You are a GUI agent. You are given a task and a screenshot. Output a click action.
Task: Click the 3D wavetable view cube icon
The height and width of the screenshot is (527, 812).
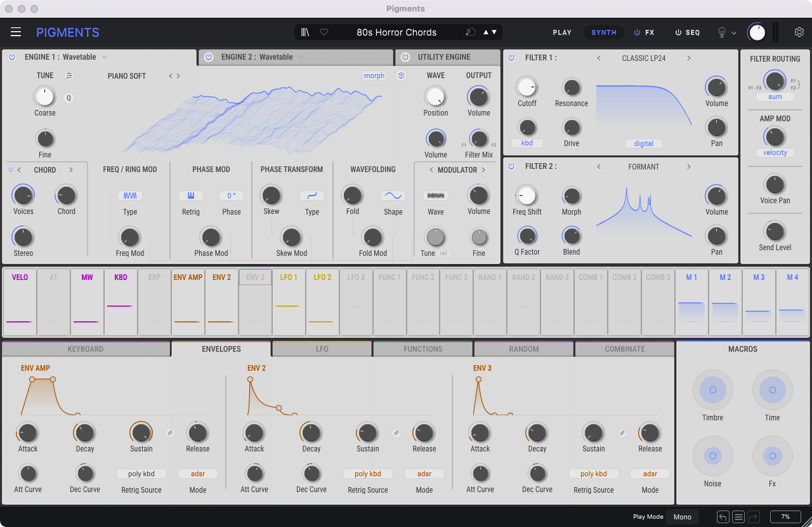401,76
